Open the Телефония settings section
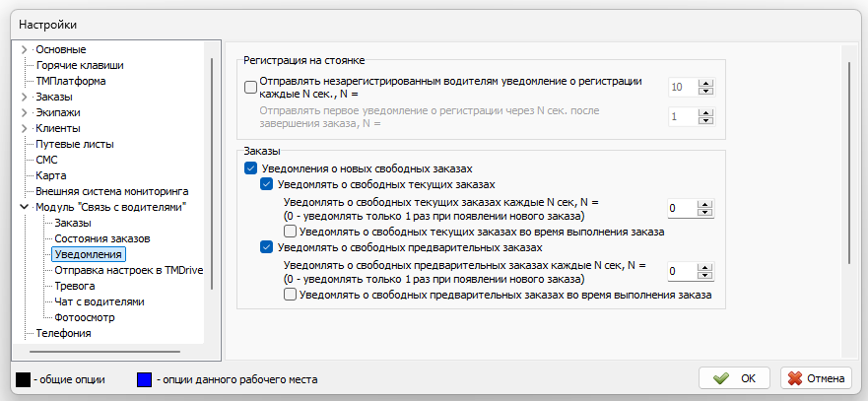 63,333
